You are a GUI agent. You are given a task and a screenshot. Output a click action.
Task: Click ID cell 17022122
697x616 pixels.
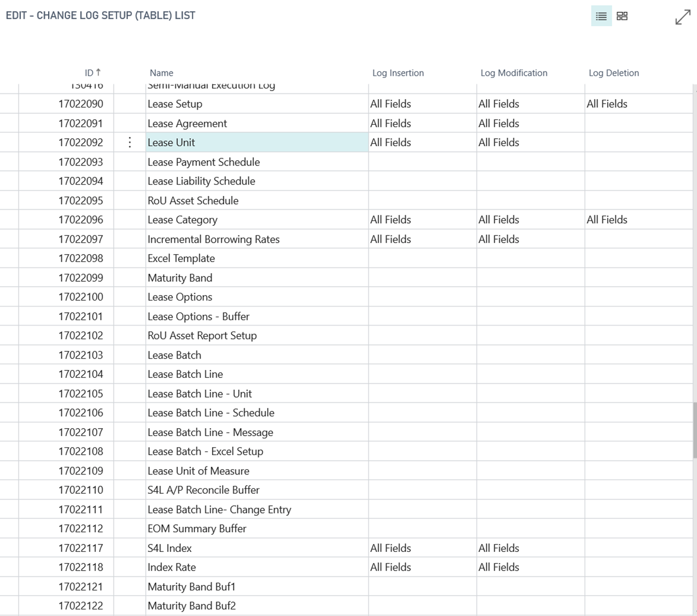66,606
